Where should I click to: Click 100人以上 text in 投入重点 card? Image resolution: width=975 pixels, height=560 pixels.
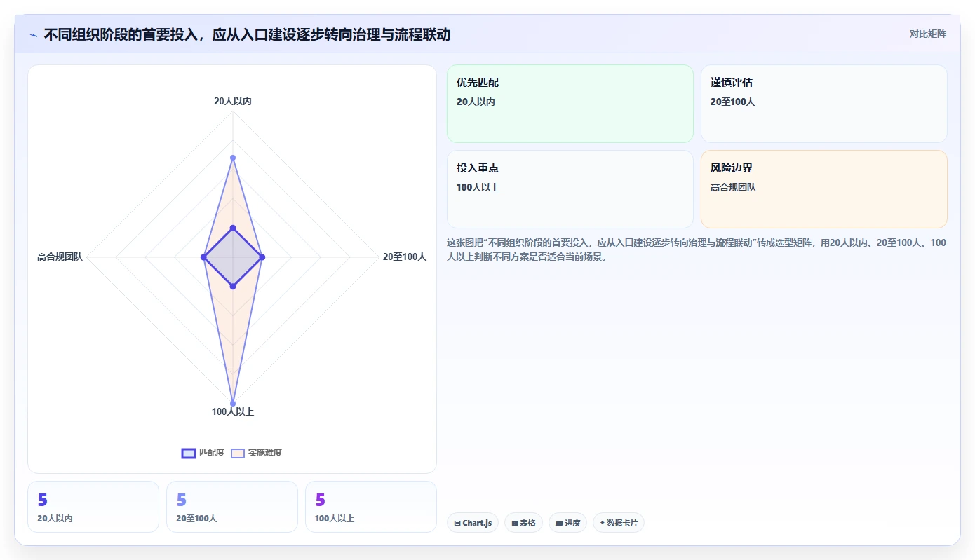point(478,187)
